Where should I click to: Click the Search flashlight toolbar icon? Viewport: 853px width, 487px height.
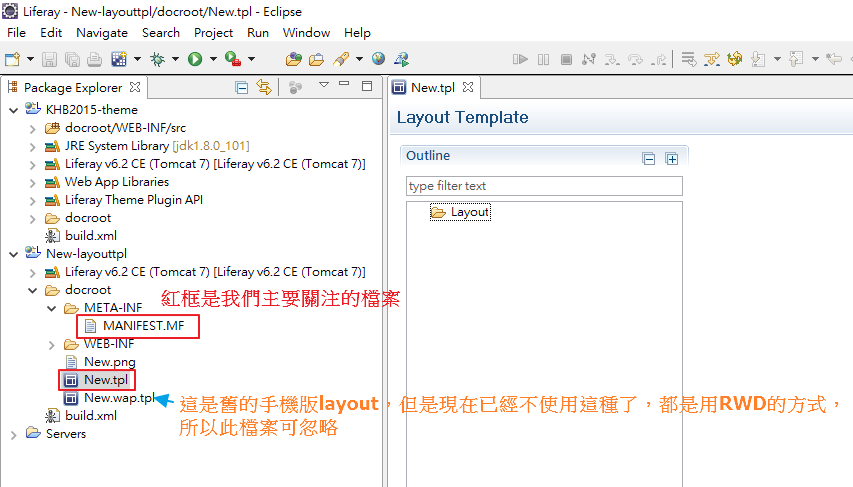coord(341,59)
